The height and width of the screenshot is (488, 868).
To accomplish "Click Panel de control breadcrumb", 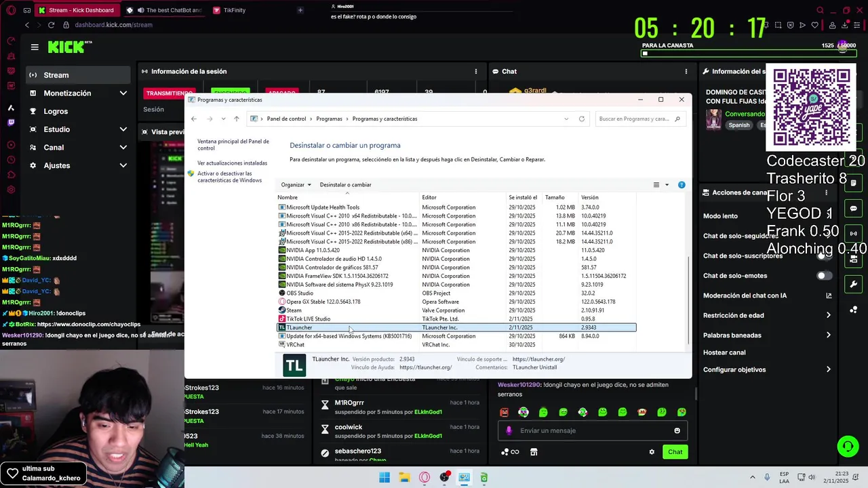I will 286,119.
